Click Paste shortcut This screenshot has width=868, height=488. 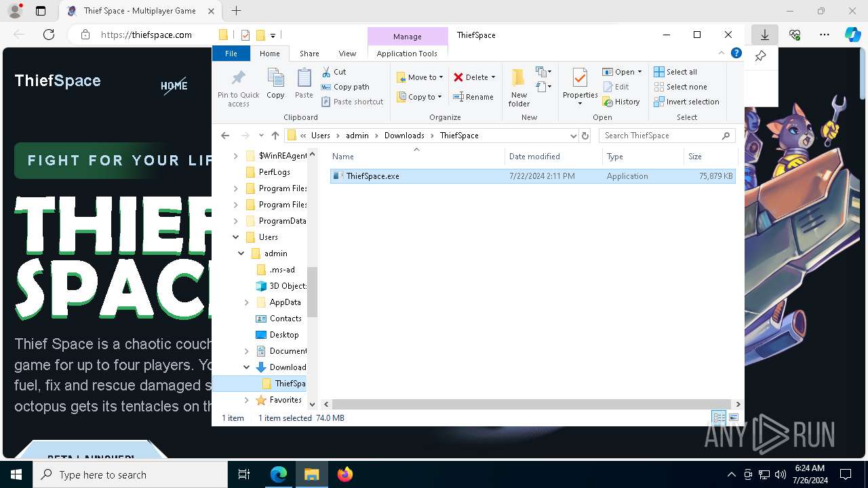[x=352, y=102]
